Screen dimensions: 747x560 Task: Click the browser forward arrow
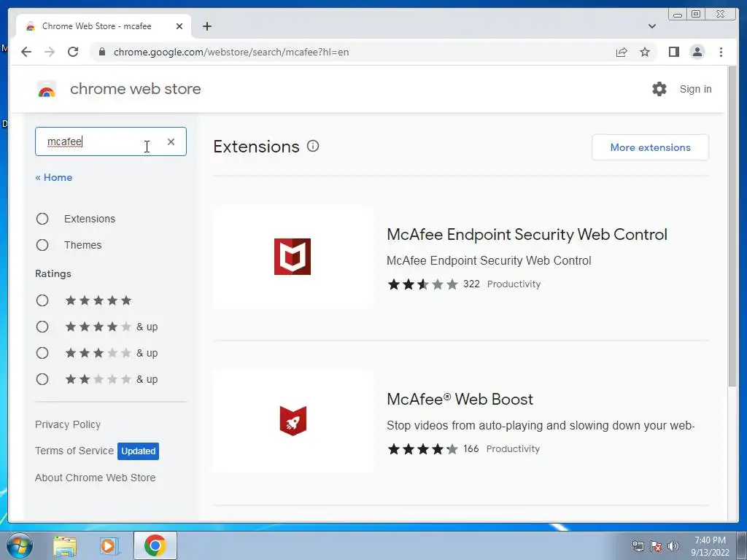tap(50, 52)
